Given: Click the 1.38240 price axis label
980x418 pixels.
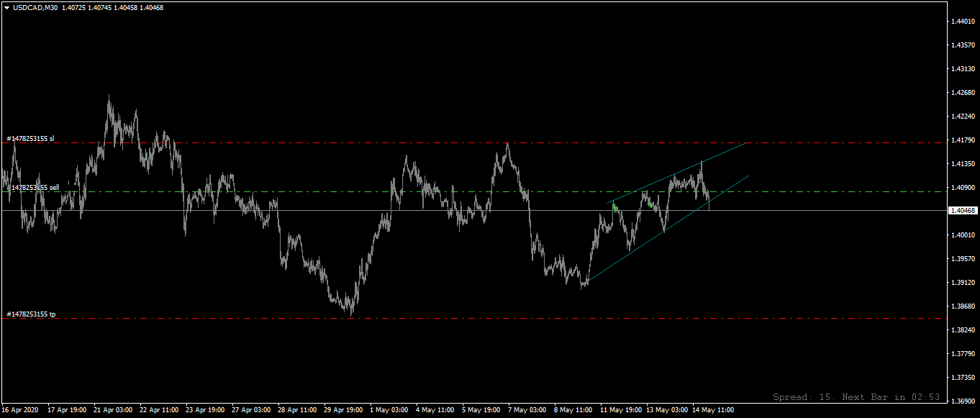Looking at the screenshot, I should [x=963, y=330].
